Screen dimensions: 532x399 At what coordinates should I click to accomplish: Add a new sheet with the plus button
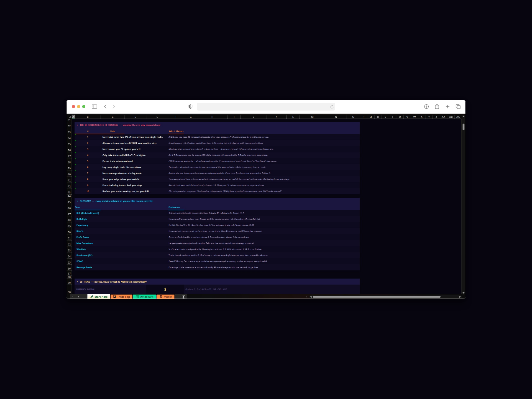point(183,296)
